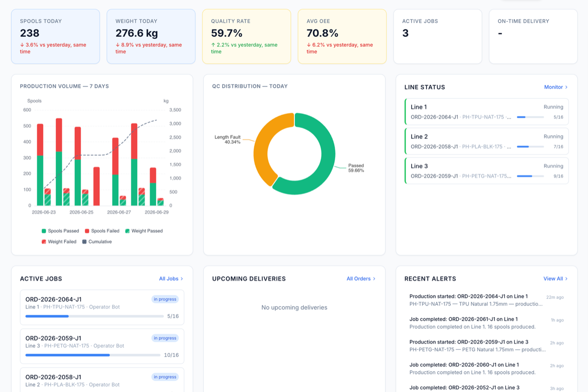Click ORD-2026-2064-J1 job progress bar
The height and width of the screenshot is (392, 588).
click(x=95, y=316)
